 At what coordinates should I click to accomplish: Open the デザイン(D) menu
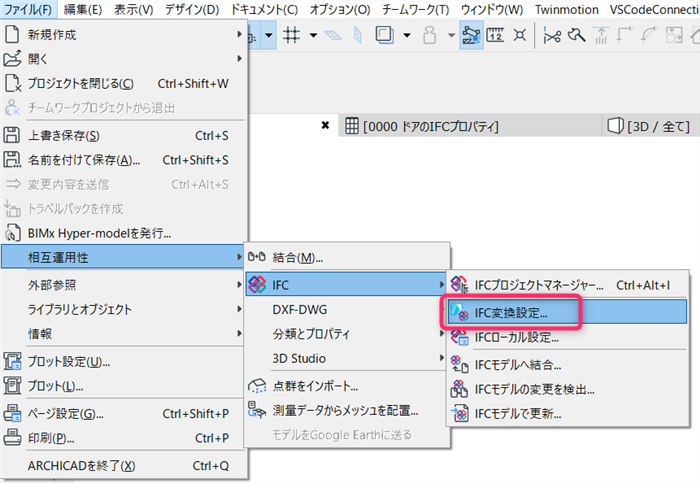coord(192,9)
